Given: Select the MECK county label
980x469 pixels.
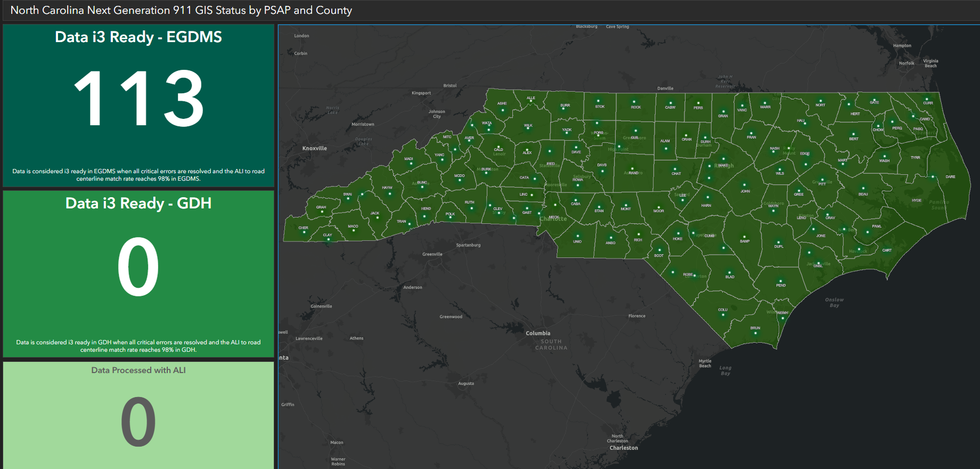Looking at the screenshot, I should [554, 217].
